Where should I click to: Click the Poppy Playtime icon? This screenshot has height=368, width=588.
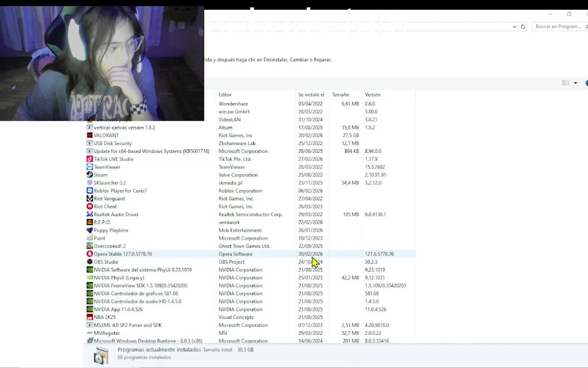coord(90,230)
